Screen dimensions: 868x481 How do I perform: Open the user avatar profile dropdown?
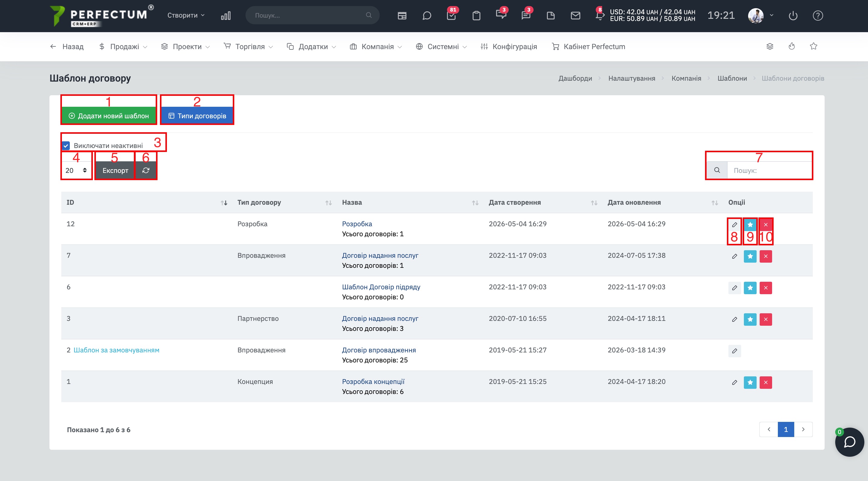tap(761, 15)
